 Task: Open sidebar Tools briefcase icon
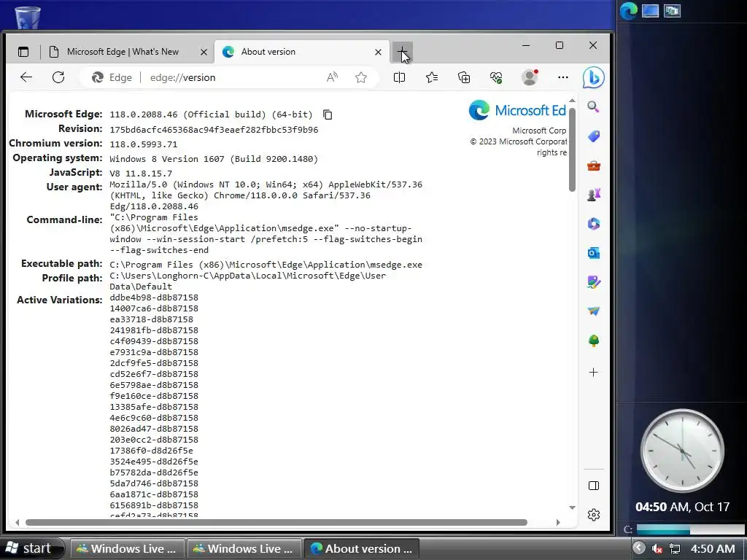[594, 166]
